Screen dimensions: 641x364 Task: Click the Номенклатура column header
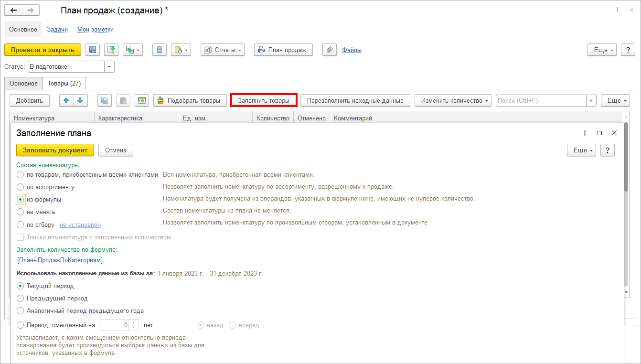tap(52, 118)
